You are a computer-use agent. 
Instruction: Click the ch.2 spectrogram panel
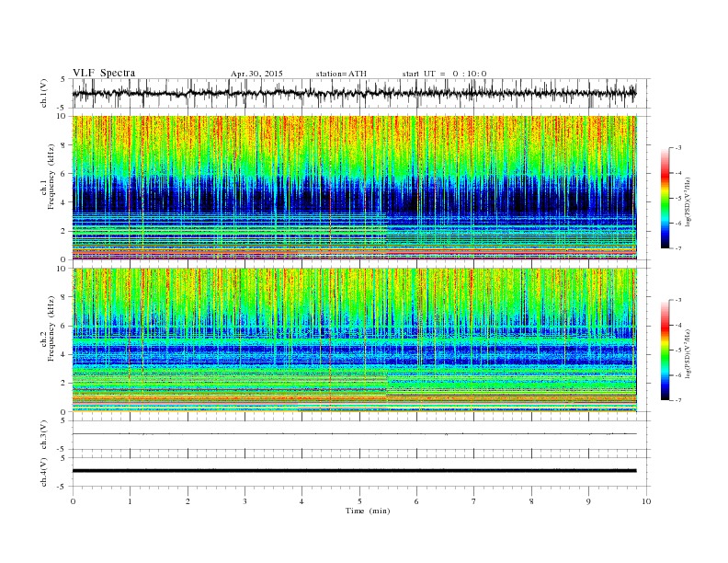tap(354, 339)
